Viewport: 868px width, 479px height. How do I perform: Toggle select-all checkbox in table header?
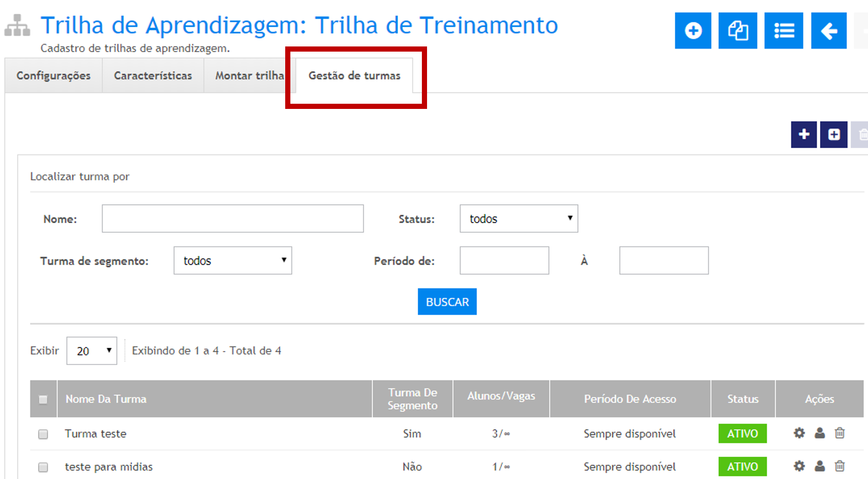click(43, 400)
